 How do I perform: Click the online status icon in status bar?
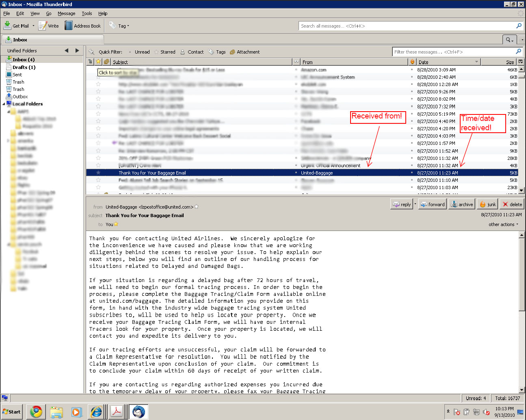pyautogui.click(x=5, y=398)
